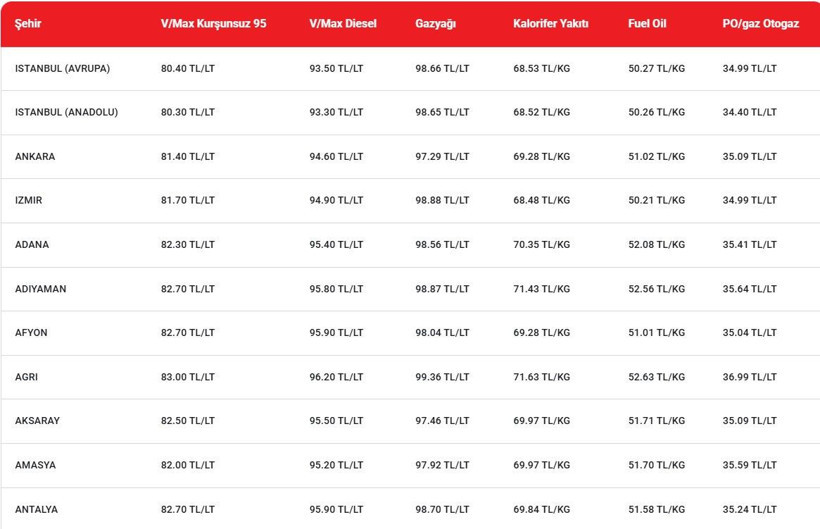Click 99.36 TL/LT Agri Gazyağı value
The height and width of the screenshot is (529, 820).
[442, 377]
